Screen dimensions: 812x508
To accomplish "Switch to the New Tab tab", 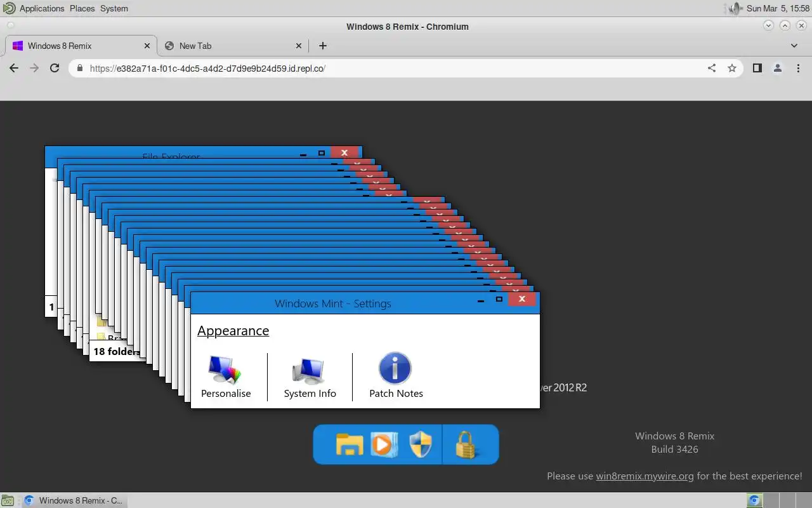I will point(232,46).
